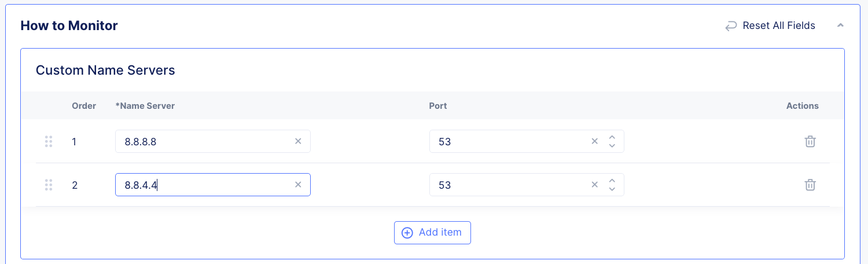Click Reset All Fields
Image resolution: width=868 pixels, height=264 pixels.
click(x=770, y=25)
